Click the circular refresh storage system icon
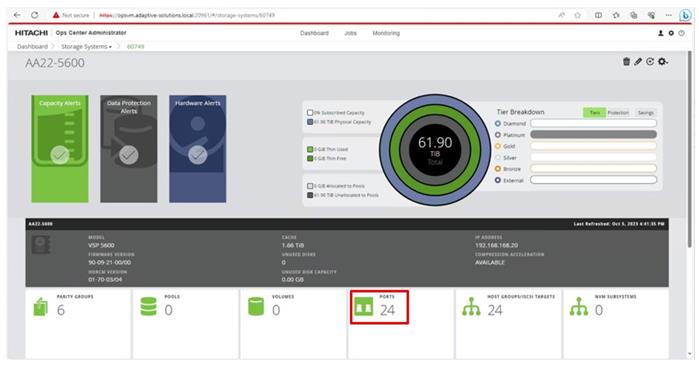 tap(650, 62)
